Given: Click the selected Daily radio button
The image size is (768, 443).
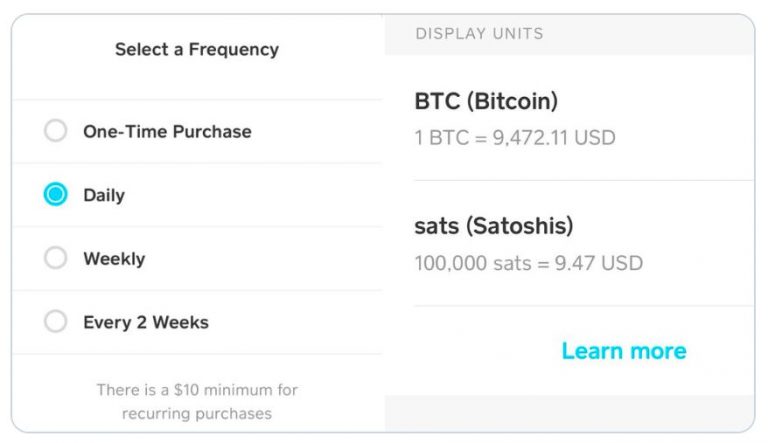Looking at the screenshot, I should click(56, 195).
